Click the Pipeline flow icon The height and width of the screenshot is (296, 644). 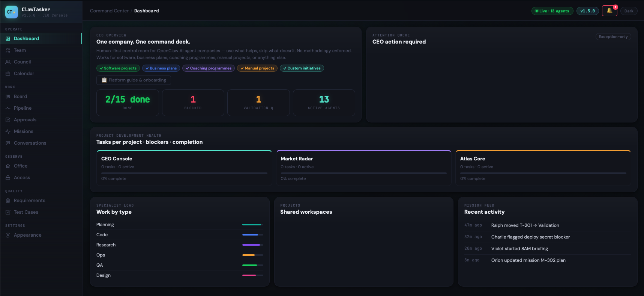pyautogui.click(x=8, y=108)
